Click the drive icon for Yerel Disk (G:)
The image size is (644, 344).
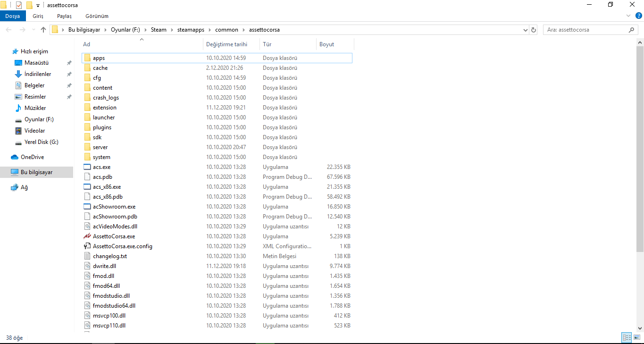point(18,142)
